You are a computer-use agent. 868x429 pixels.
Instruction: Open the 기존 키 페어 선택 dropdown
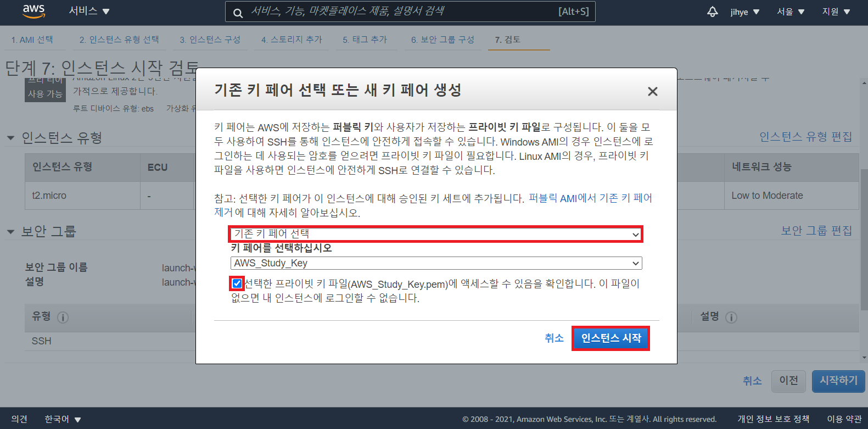[436, 234]
